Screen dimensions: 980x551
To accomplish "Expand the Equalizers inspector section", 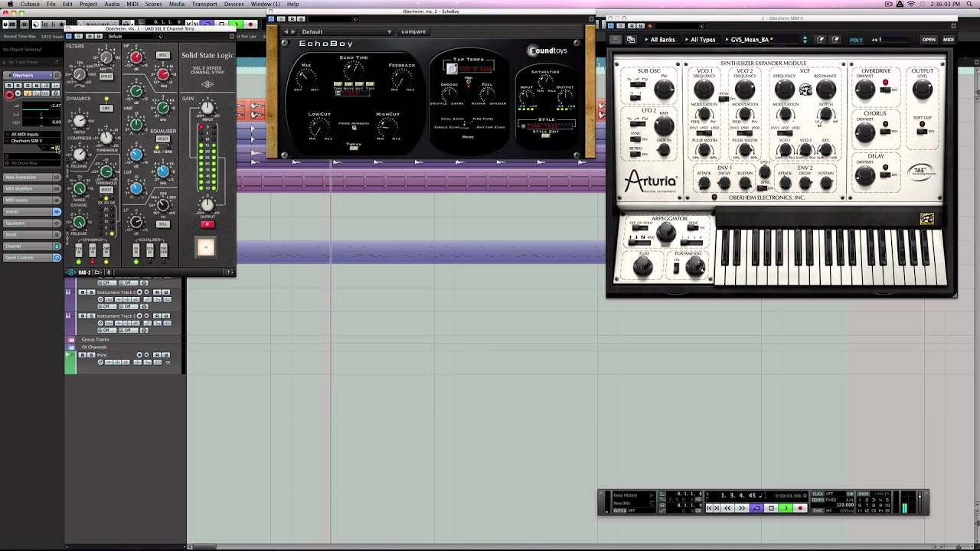I will [32, 223].
